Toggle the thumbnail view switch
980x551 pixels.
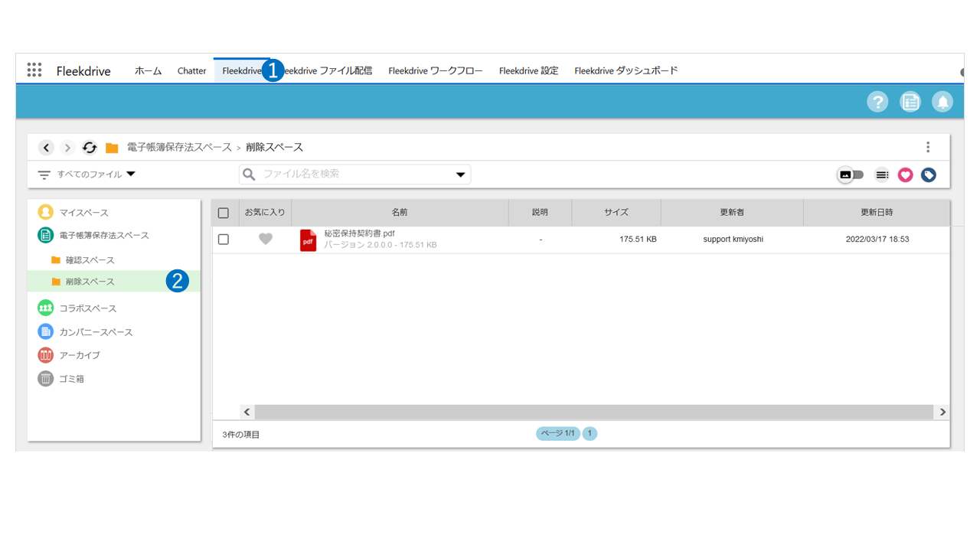pos(851,174)
